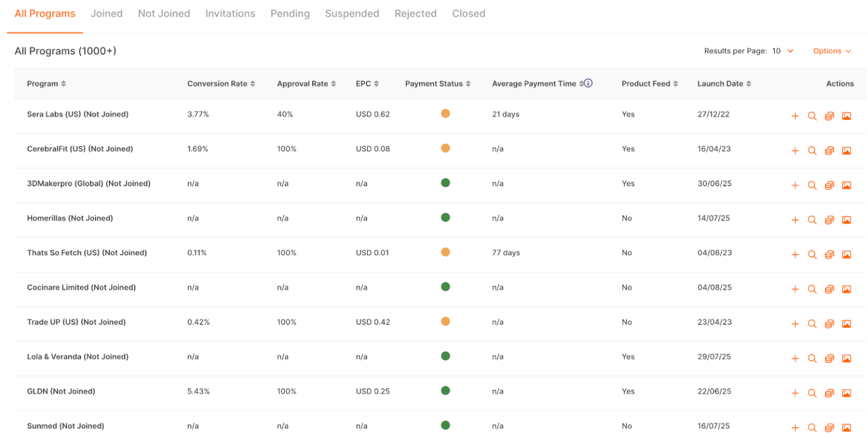Toggle Launch Date column sort order
868x444 pixels.
pyautogui.click(x=749, y=84)
